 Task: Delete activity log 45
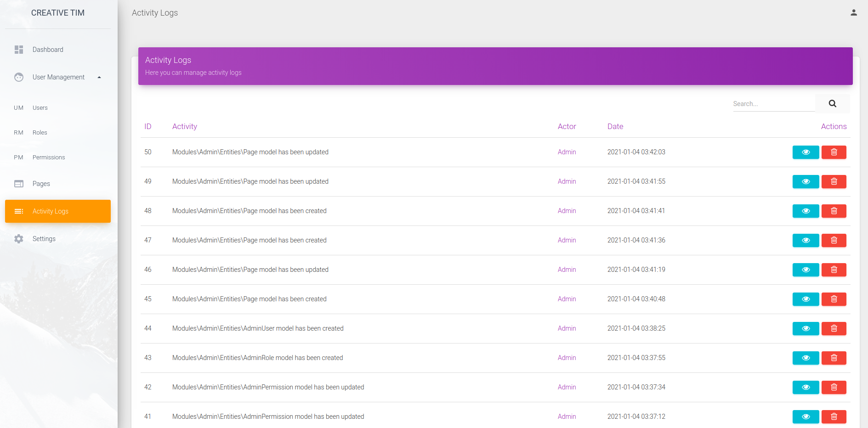834,299
